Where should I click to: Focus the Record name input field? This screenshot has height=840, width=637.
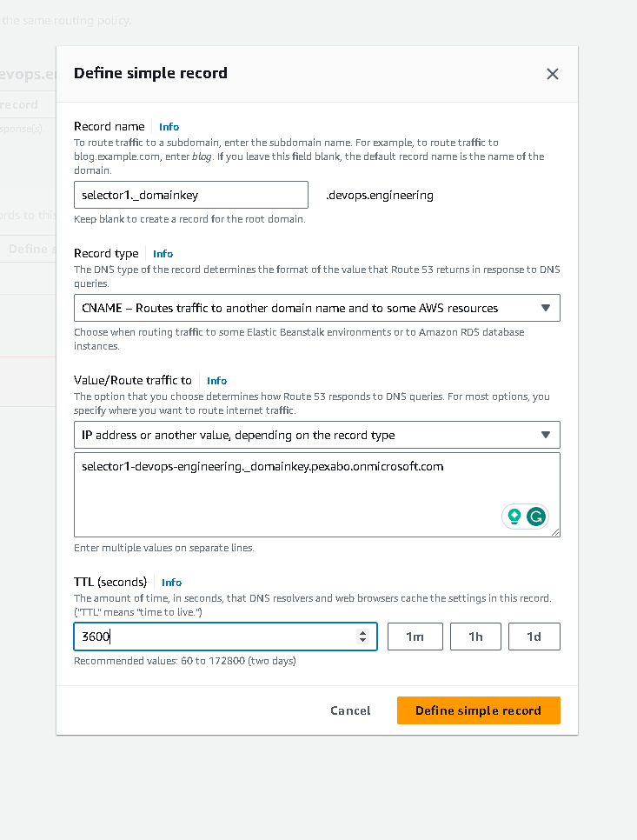(191, 195)
